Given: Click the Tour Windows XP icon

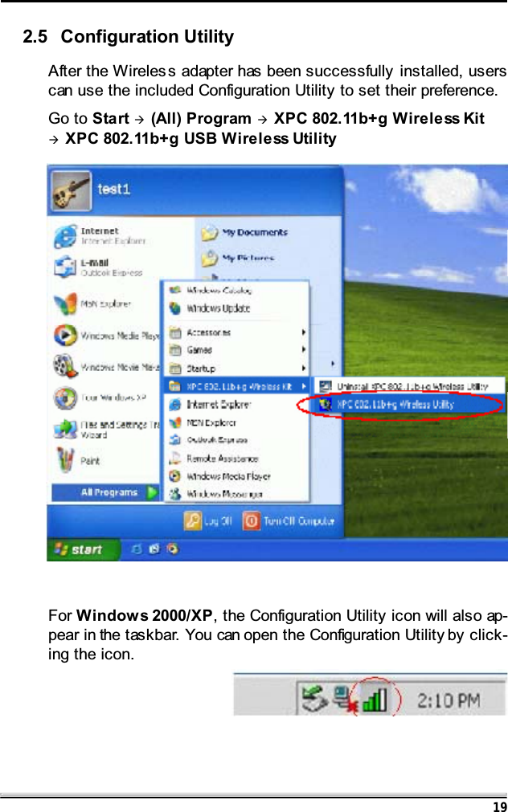Looking at the screenshot, I should pyautogui.click(x=65, y=398).
